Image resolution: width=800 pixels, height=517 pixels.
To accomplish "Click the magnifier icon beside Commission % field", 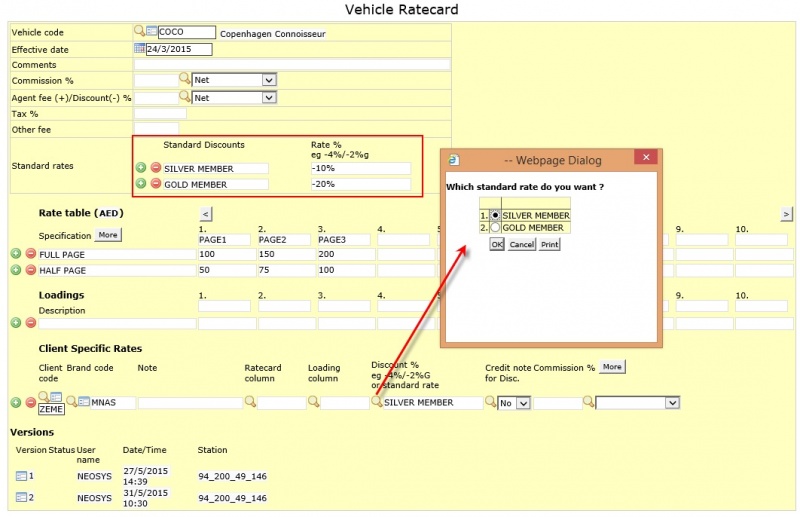I will (185, 79).
